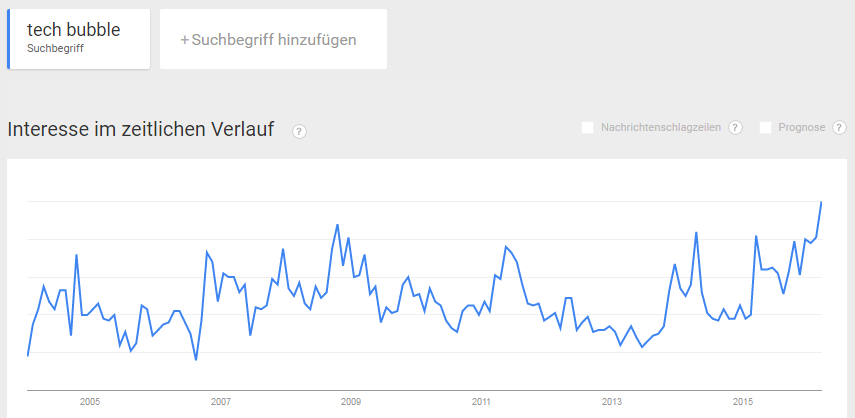The image size is (855, 418).
Task: Click Suchbegriff hinzufügen box
Action: [273, 39]
